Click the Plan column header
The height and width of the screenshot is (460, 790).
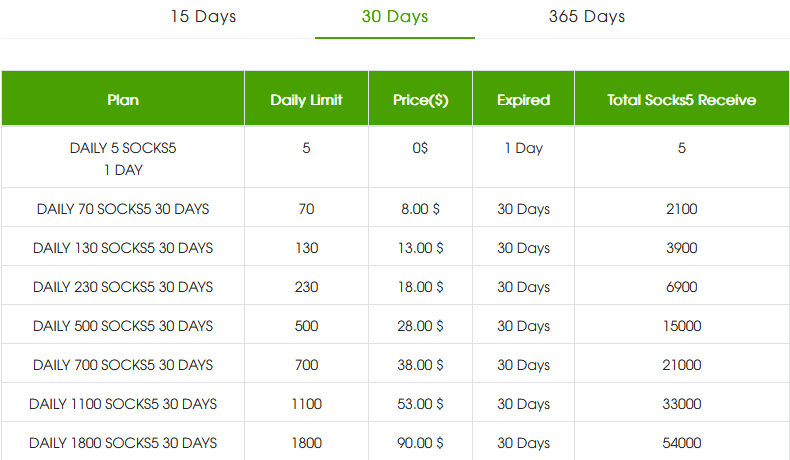123,100
